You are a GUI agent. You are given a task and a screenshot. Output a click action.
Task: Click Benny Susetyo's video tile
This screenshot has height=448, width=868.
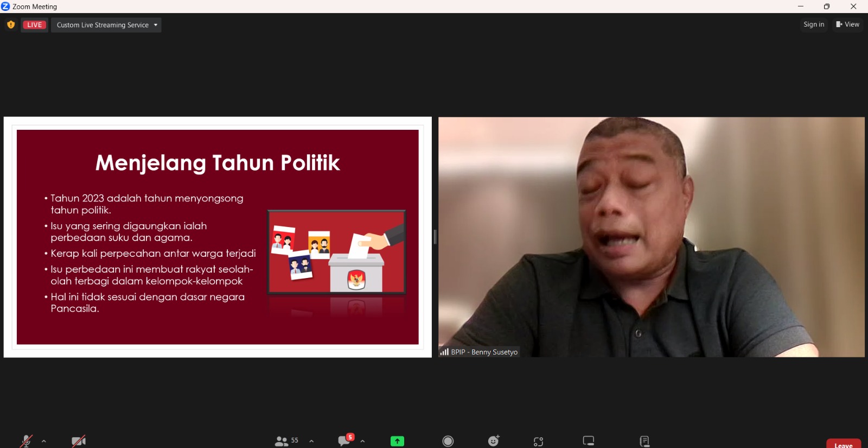tap(652, 237)
